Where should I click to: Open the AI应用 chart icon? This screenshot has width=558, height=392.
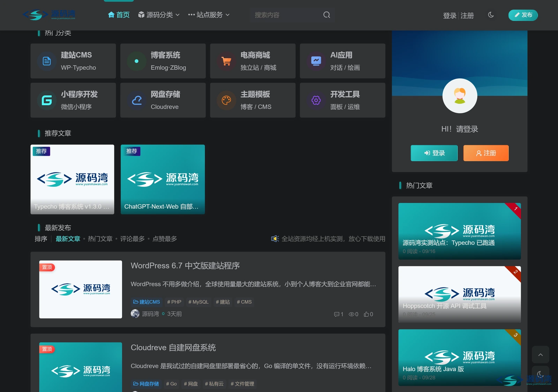tap(316, 61)
